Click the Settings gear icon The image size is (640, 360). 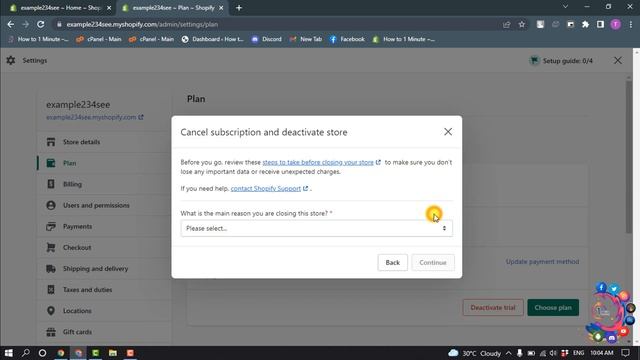pos(11,60)
